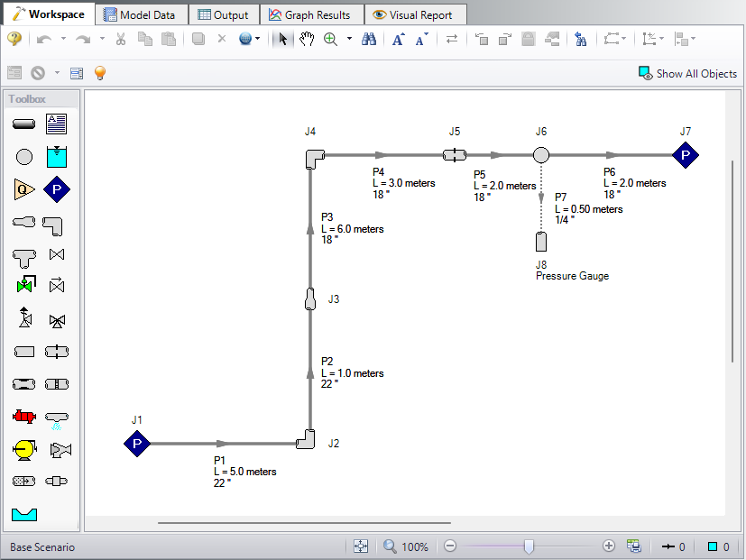Select the Assigned Pressure junction tool
The height and width of the screenshot is (560, 746).
(57, 189)
